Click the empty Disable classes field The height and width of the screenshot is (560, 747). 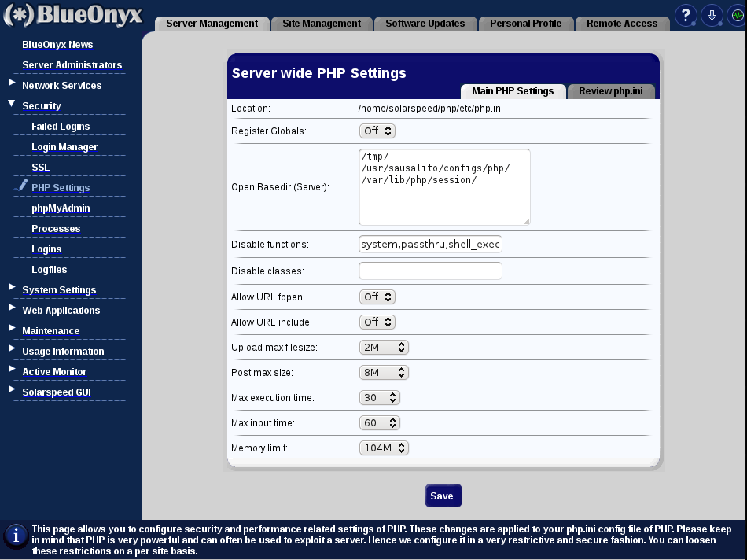430,271
